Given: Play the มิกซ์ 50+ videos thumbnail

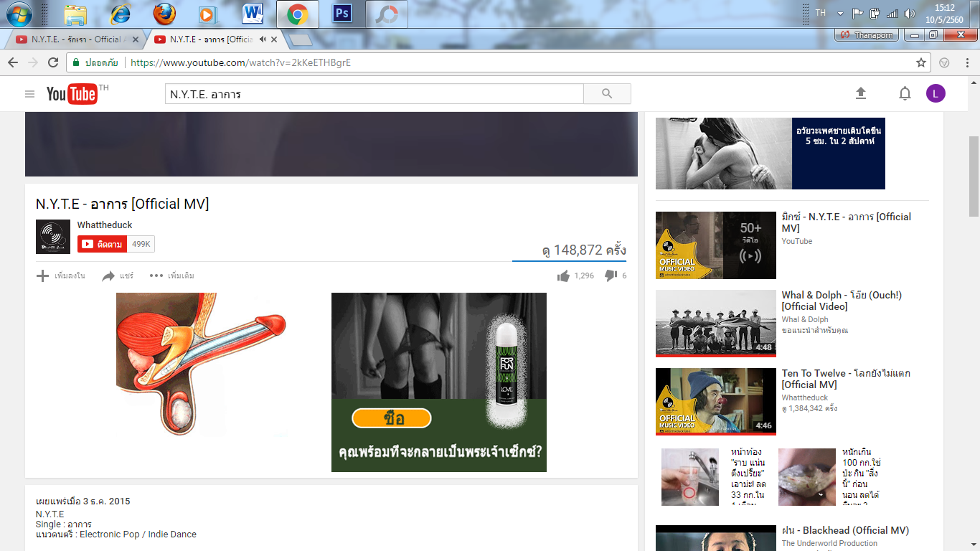Looking at the screenshot, I should tap(716, 245).
